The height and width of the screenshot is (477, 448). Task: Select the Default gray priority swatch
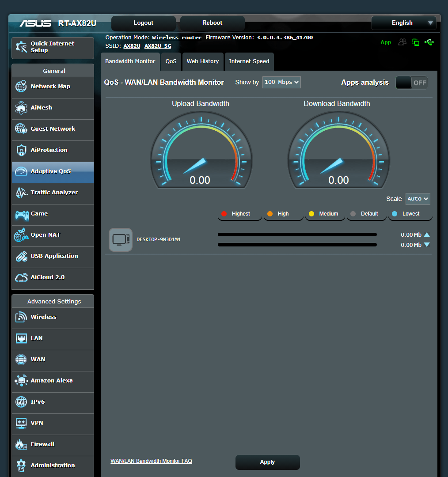point(353,214)
